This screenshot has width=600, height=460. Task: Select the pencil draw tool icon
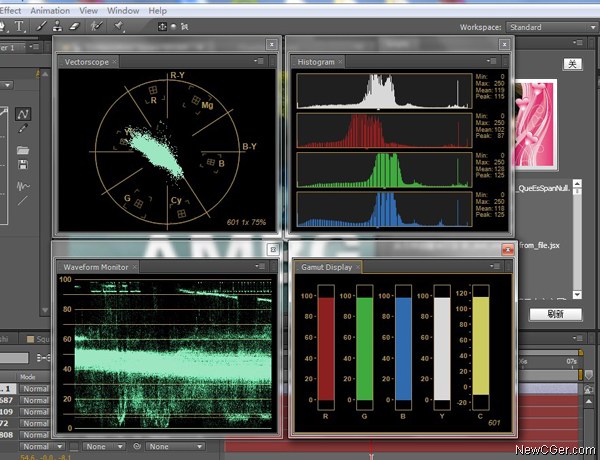click(23, 128)
